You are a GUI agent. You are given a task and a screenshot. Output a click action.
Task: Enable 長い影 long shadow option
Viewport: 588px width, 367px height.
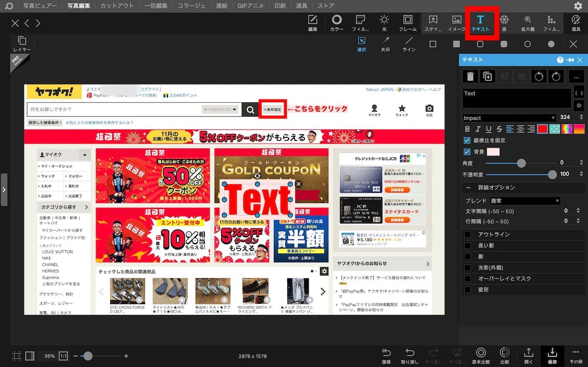click(x=467, y=245)
